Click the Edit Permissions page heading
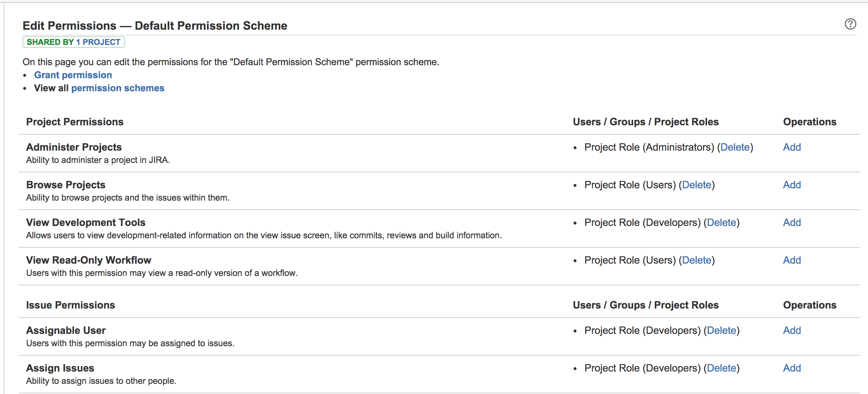Screen dimensions: 868x394 click(x=155, y=26)
